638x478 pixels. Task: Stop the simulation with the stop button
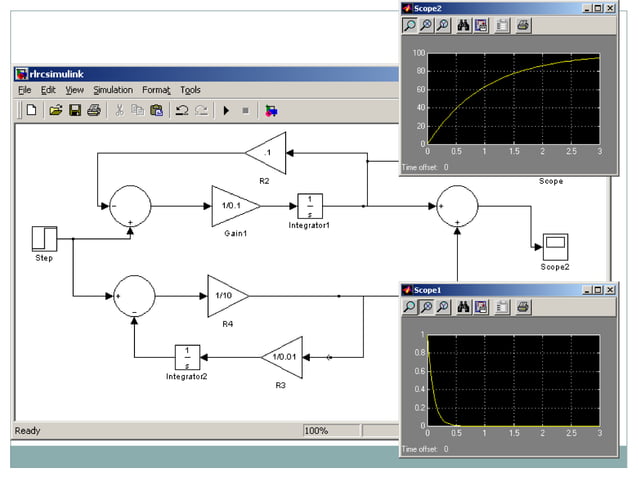tap(245, 110)
